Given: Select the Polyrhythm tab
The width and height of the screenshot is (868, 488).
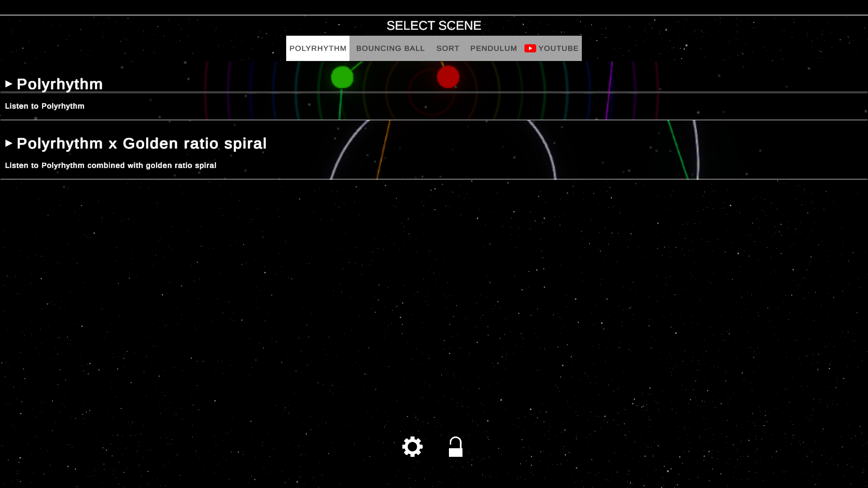Looking at the screenshot, I should [318, 48].
